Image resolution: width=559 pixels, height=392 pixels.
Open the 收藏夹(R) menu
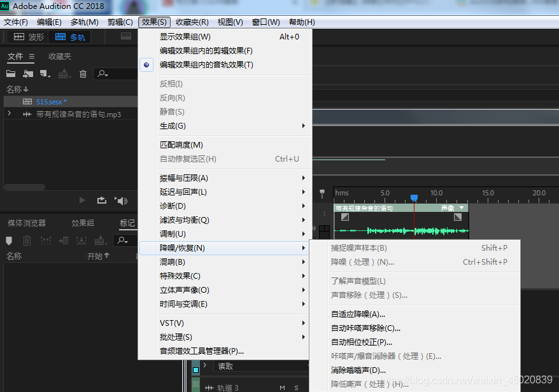(x=192, y=22)
